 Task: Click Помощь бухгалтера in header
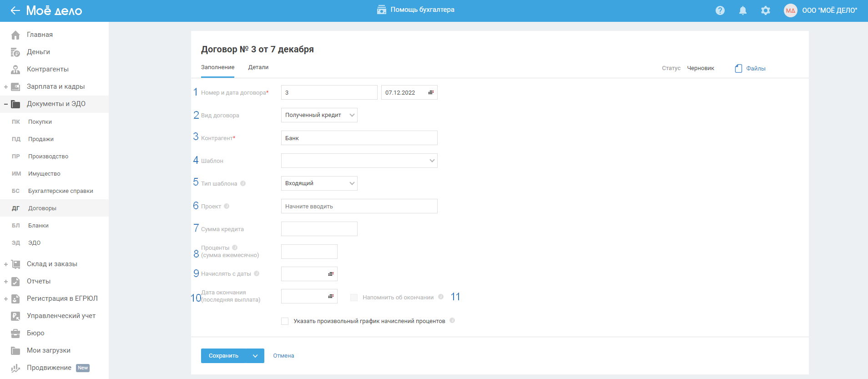[416, 10]
